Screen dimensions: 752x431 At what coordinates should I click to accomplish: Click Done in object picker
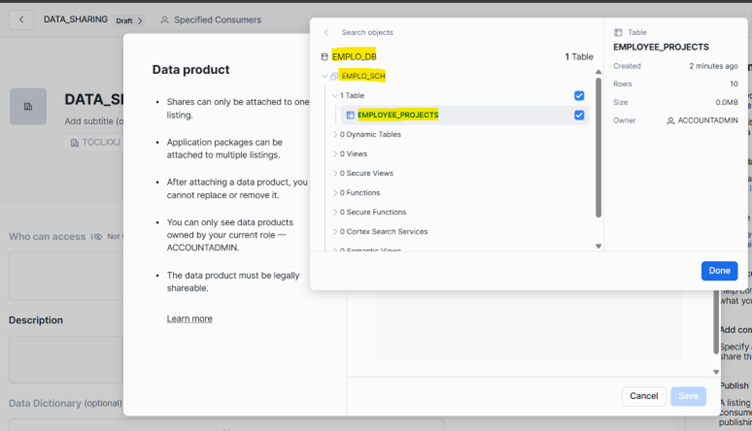719,271
